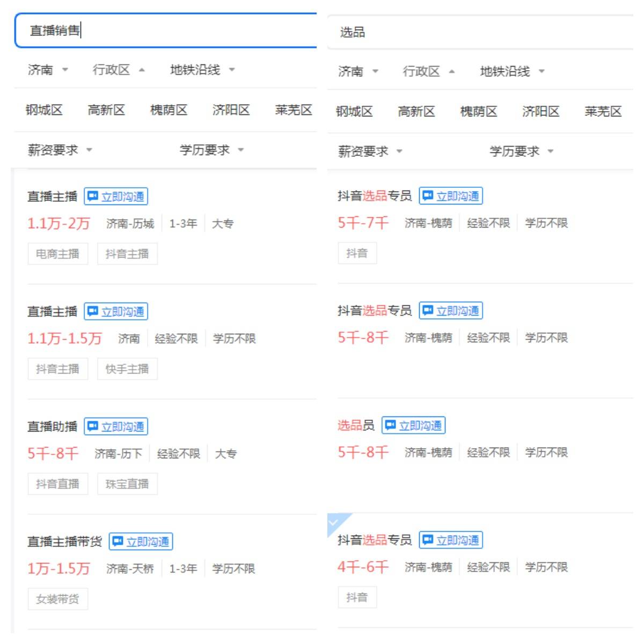This screenshot has width=644, height=644.
Task: Click chat icon beside 直播助播 listing
Action: click(x=93, y=427)
